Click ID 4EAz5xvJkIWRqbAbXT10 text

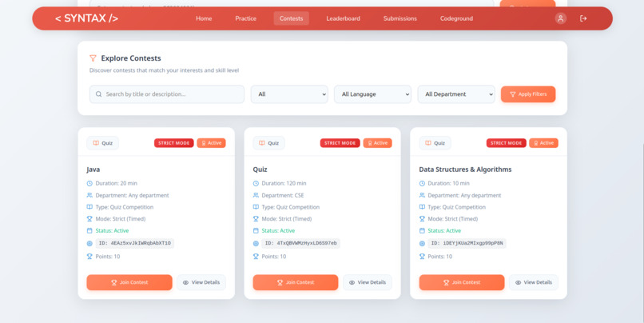135,243
